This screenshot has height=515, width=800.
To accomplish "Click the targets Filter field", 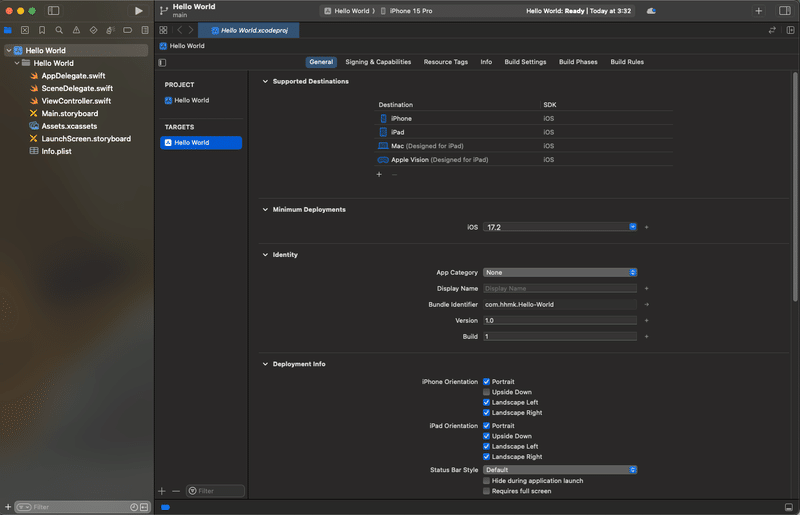I will pos(215,491).
